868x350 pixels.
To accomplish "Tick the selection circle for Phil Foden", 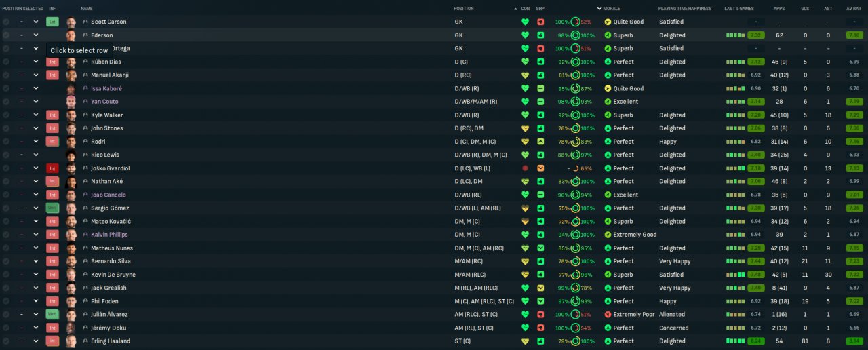I will (x=6, y=301).
